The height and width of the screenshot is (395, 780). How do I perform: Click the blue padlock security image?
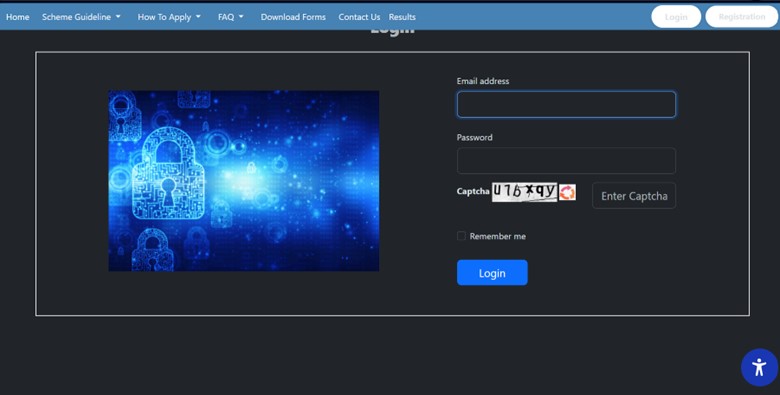[244, 181]
